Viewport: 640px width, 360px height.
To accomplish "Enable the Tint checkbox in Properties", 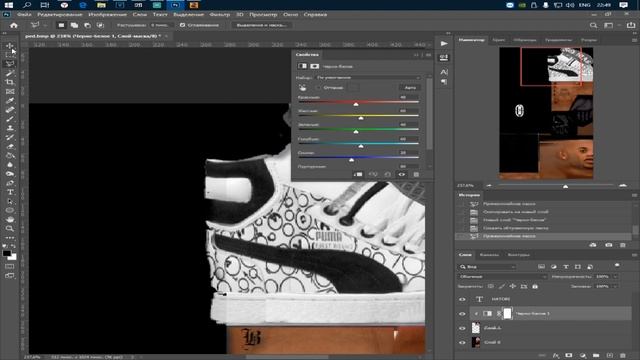I will coord(318,87).
